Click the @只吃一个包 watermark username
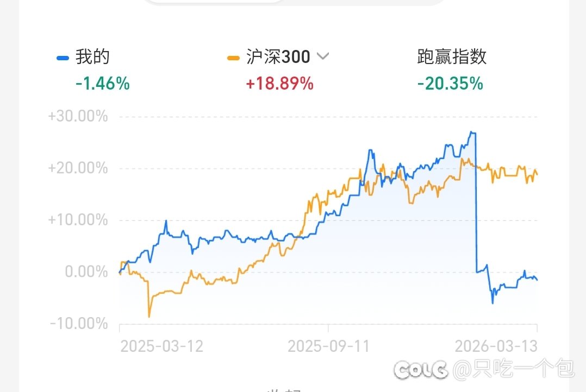Viewport: 586px width, 392px height. pyautogui.click(x=513, y=370)
